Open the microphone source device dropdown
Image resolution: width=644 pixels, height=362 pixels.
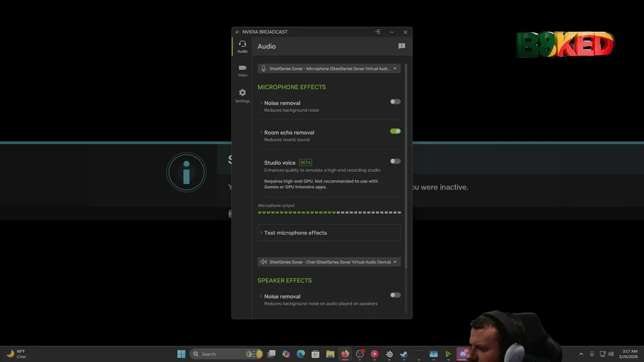pyautogui.click(x=329, y=68)
